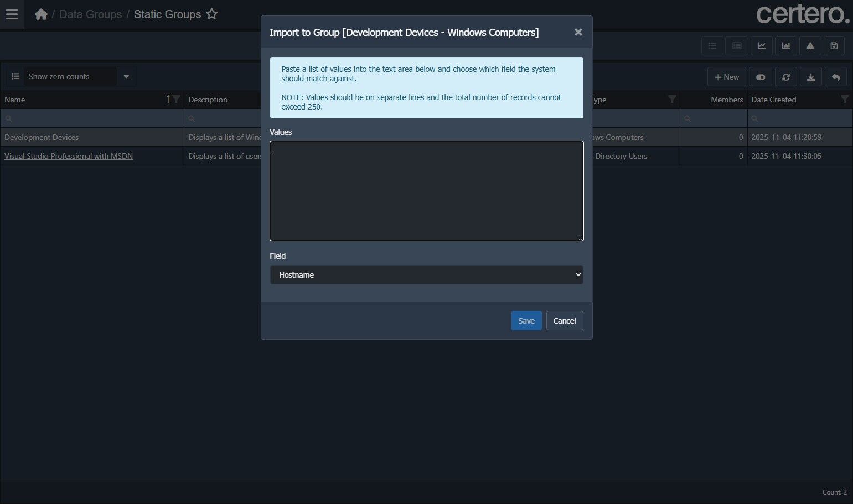Click the certero logo
Image resolution: width=853 pixels, height=504 pixels.
point(803,14)
